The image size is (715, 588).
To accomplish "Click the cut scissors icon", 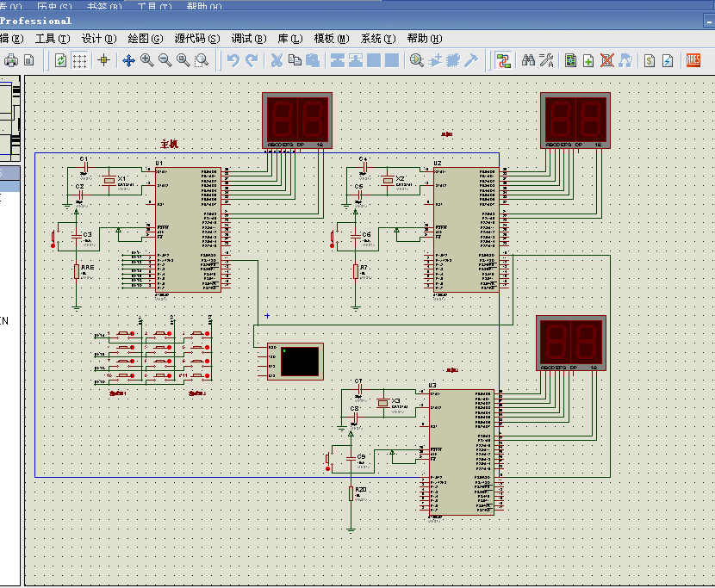I will [277, 60].
